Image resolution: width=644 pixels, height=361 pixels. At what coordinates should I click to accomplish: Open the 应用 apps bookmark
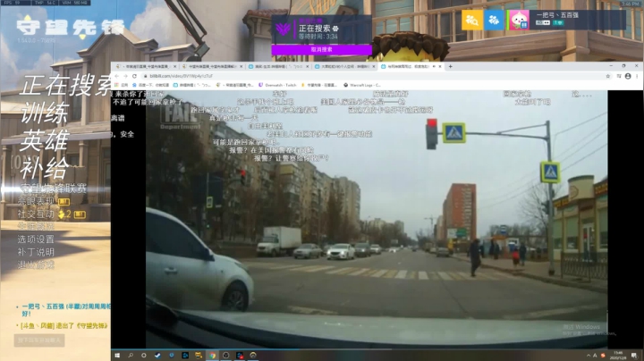tap(122, 85)
